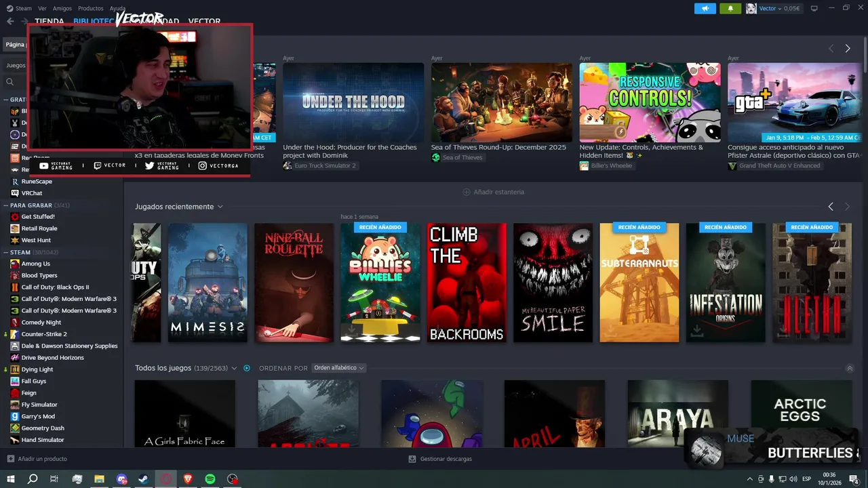The width and height of the screenshot is (868, 488).
Task: Click the Opera GX taskbar icon
Action: 166,479
